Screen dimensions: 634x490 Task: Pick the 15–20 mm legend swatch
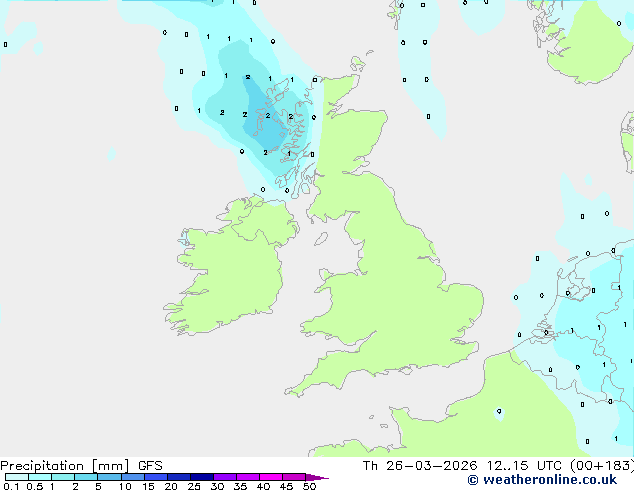pos(156,477)
